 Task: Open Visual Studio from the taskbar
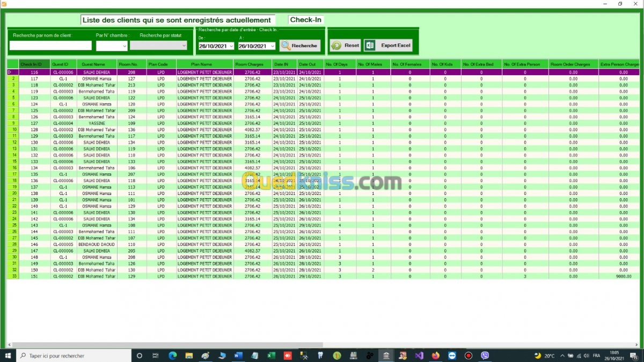(419, 356)
